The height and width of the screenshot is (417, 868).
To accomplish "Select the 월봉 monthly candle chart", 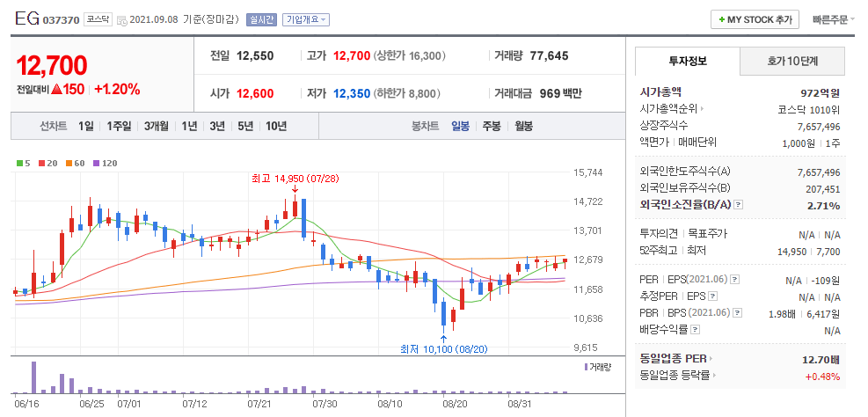I will 523,127.
